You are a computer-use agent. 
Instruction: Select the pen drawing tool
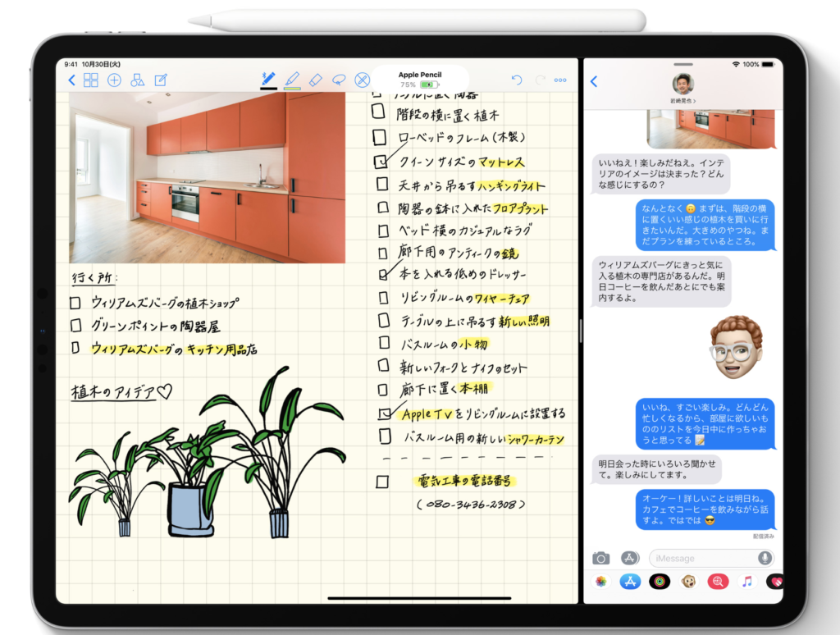pyautogui.click(x=268, y=80)
